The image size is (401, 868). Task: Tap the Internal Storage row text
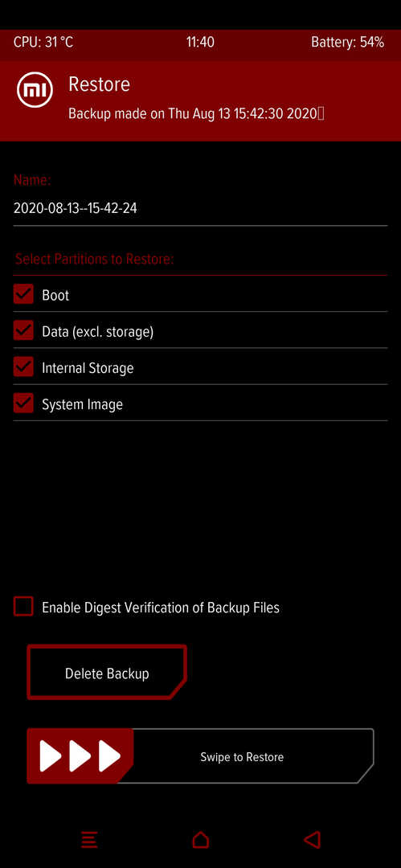pos(88,368)
